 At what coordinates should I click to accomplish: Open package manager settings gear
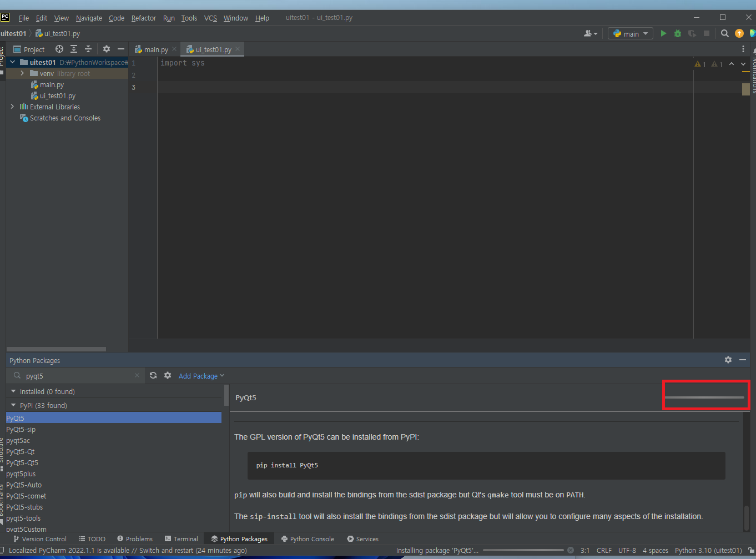168,375
